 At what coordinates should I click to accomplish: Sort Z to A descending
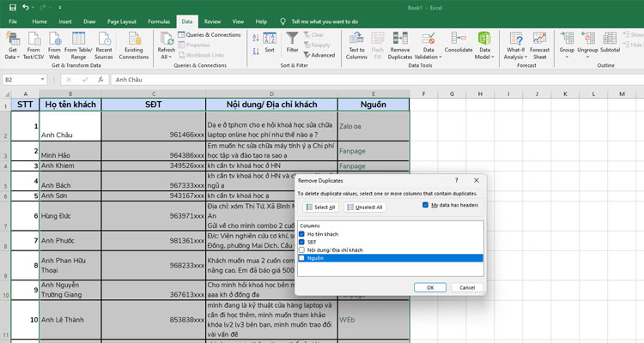pos(256,51)
